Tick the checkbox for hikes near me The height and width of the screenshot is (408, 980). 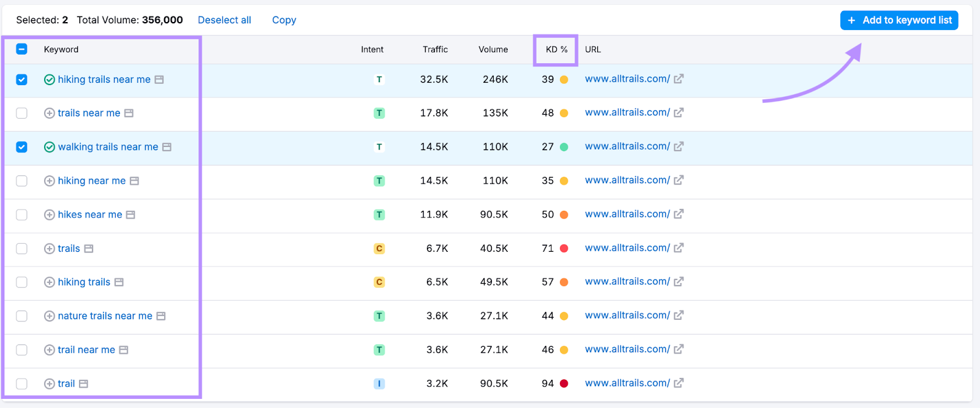pyautogui.click(x=21, y=215)
